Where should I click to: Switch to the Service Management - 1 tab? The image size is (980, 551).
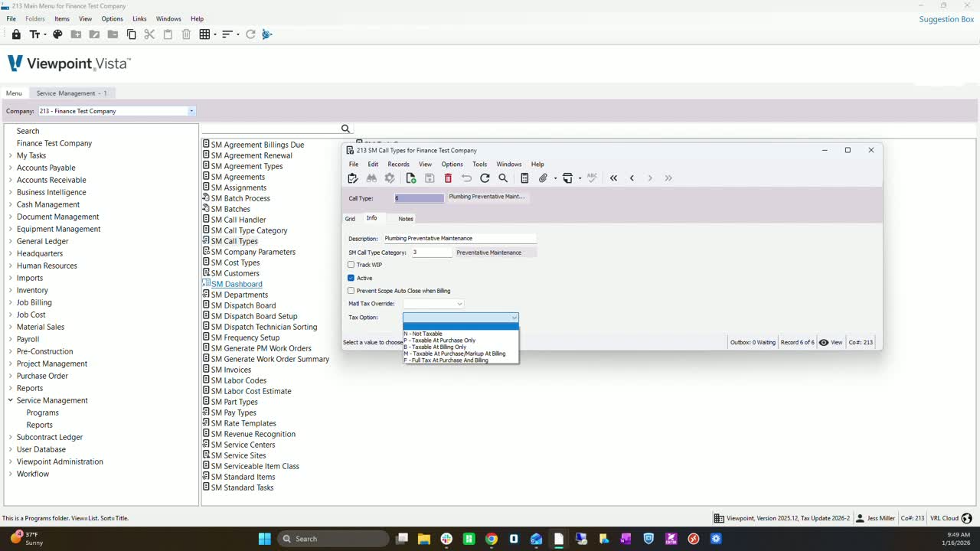(x=72, y=93)
